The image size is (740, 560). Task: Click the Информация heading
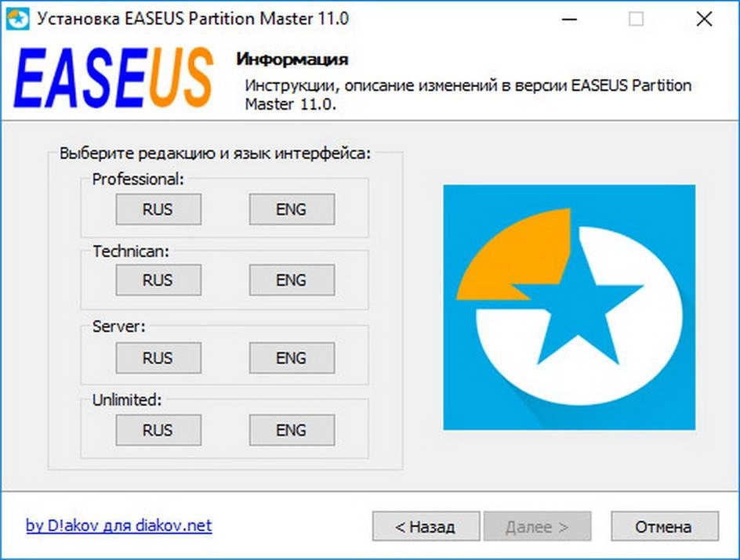(292, 60)
